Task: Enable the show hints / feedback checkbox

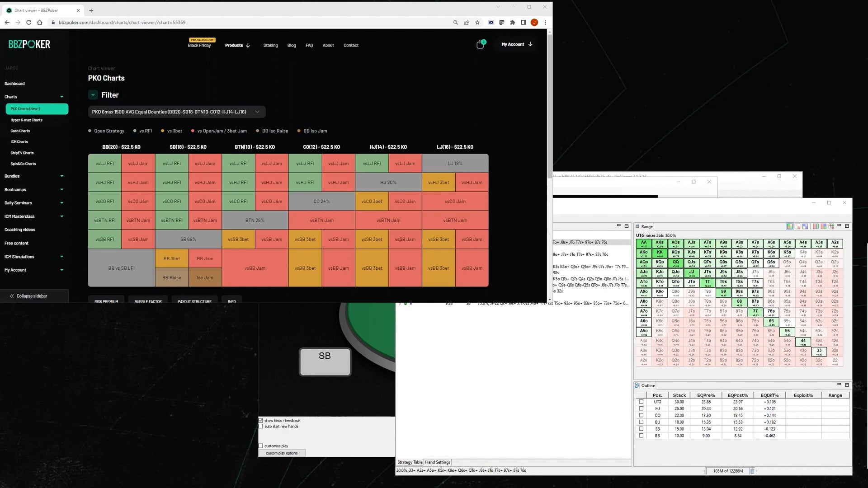Action: [261, 420]
